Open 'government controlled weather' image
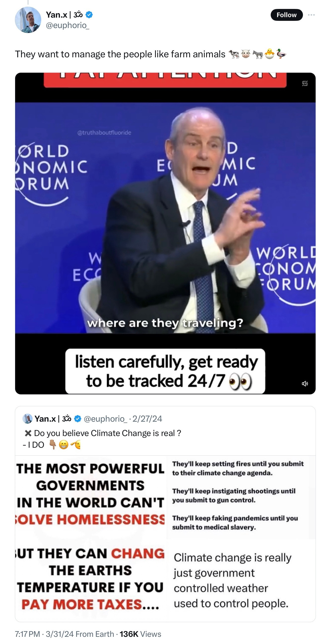 click(x=241, y=580)
